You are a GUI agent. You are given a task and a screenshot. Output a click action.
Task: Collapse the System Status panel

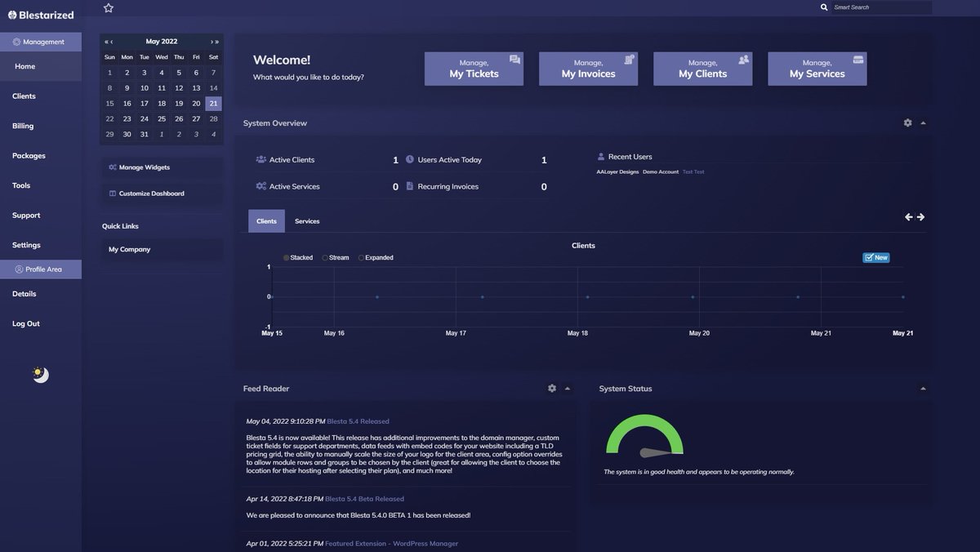coord(921,387)
